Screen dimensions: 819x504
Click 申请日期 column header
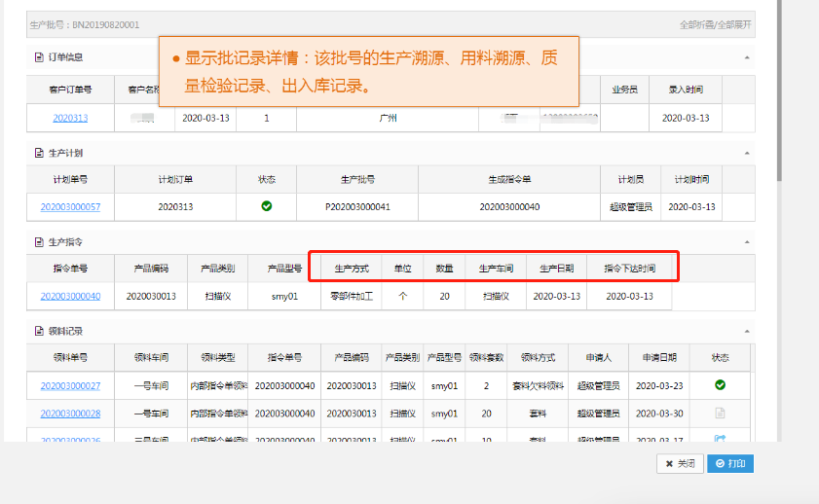point(659,358)
